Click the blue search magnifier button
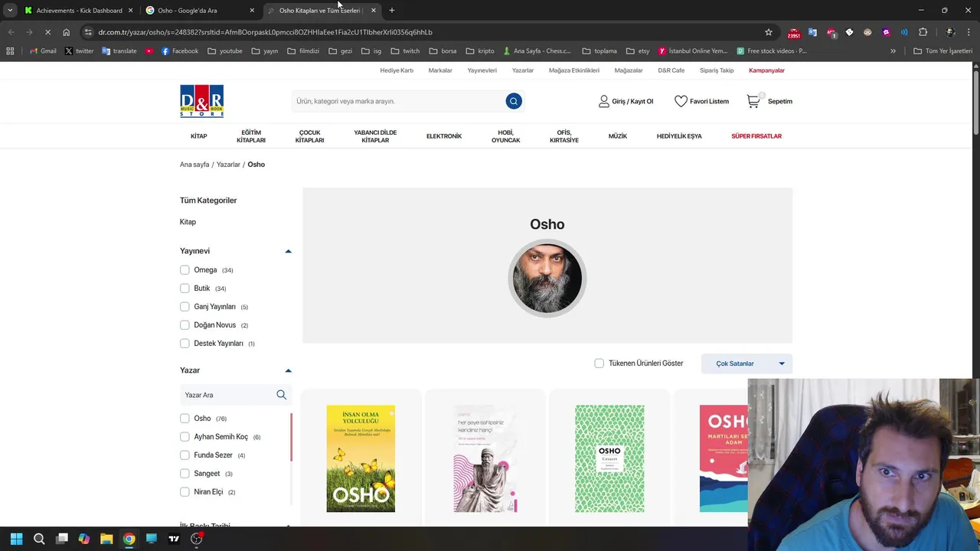Screen dimensions: 980x551 514,101
